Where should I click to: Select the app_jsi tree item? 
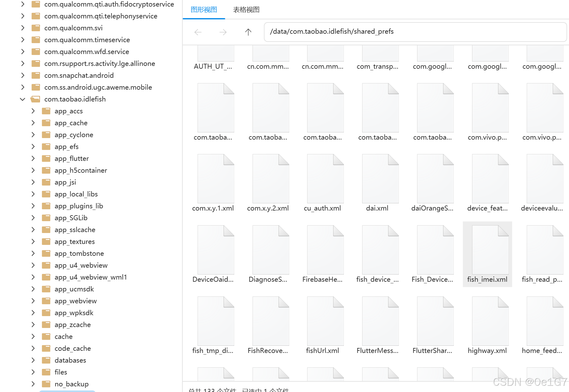(65, 182)
